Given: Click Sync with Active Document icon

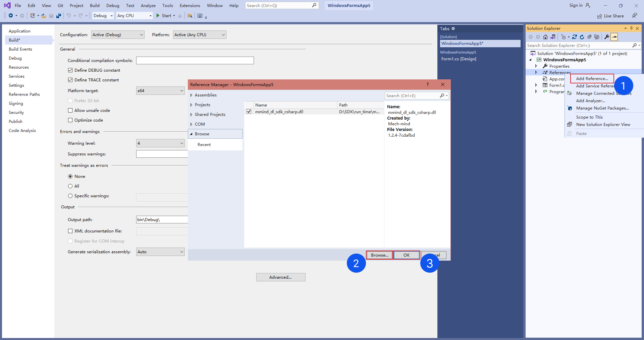Looking at the screenshot, I should pos(575,37).
